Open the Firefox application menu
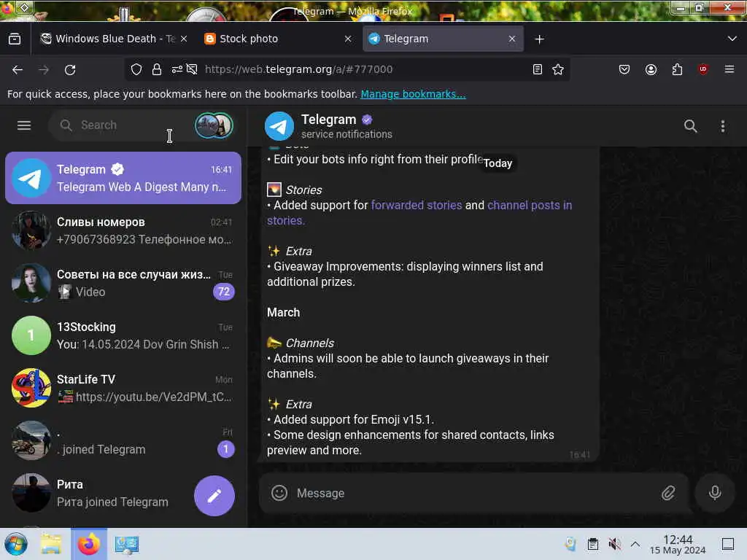This screenshot has height=560, width=747. pos(729,69)
